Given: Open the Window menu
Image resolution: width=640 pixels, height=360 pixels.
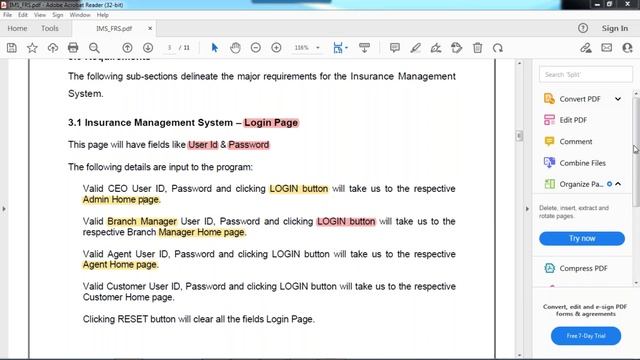Looking at the screenshot, I should click(80, 15).
